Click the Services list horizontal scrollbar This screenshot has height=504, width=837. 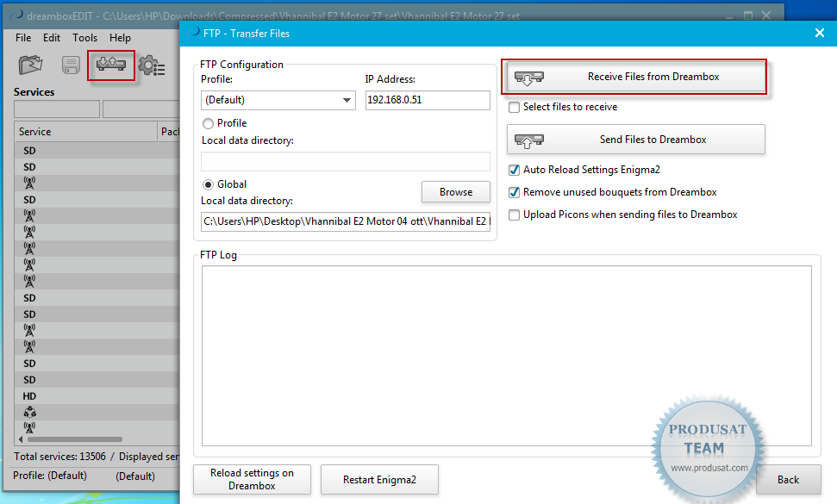click(x=75, y=439)
